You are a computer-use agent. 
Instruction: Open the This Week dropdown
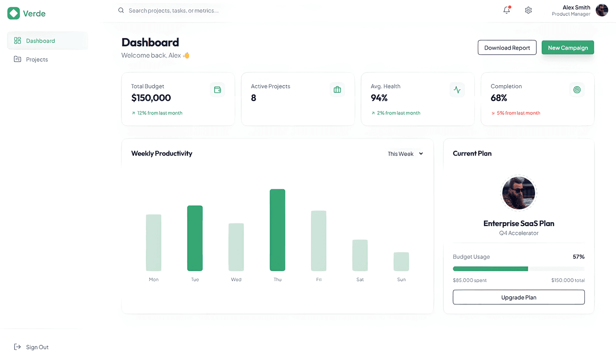tap(405, 154)
